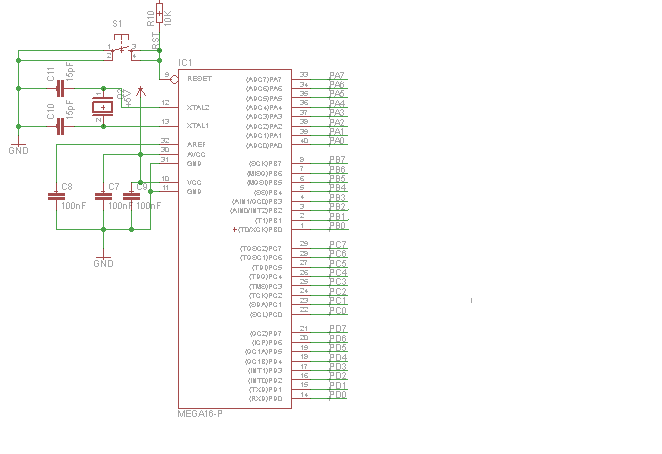This screenshot has width=662, height=454.
Task: Click the RESET pin inversion circle on IC1
Action: [174, 79]
